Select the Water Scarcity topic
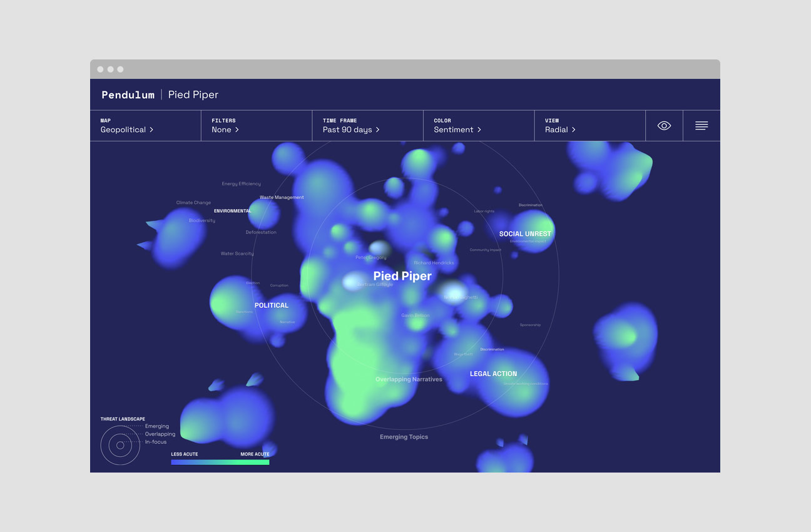811x532 pixels. coord(237,253)
